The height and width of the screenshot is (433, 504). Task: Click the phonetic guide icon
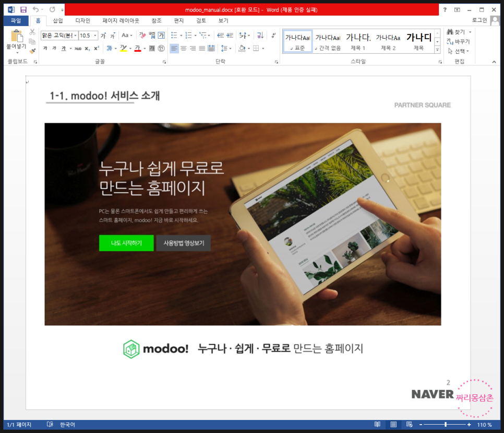point(152,36)
